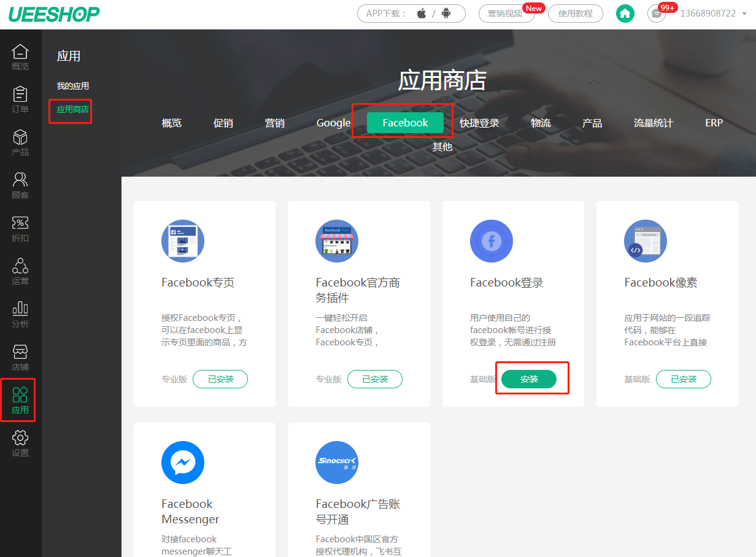Click the Facebook广告账号开通 title text
The height and width of the screenshot is (557, 756).
[358, 512]
